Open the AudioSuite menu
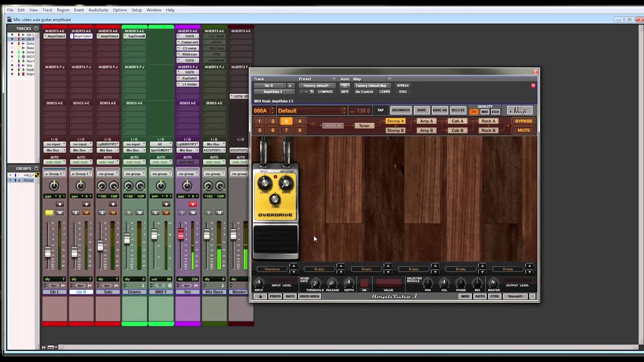644x362 pixels. coord(98,10)
